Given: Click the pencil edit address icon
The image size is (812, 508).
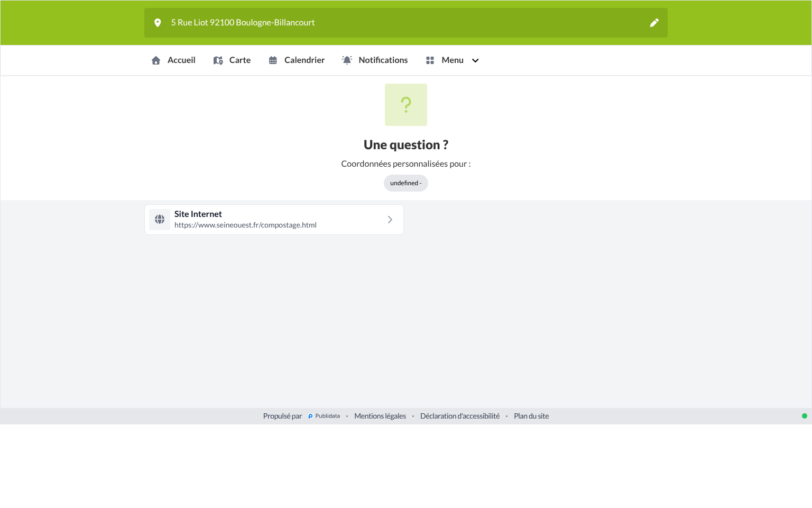Looking at the screenshot, I should (654, 23).
